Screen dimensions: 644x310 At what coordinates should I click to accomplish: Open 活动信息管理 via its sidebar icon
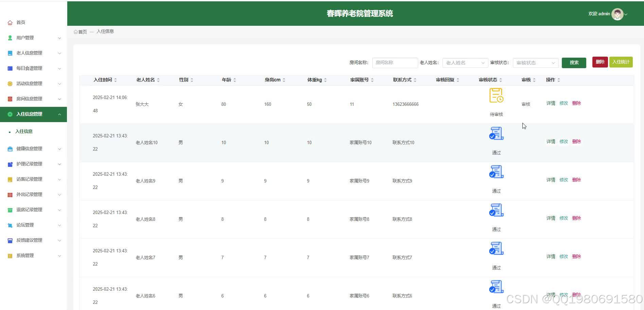click(x=10, y=83)
